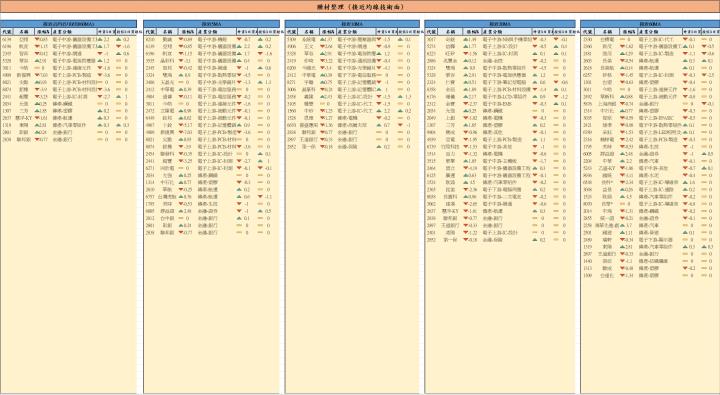Select the 上海商銀 name cell
The image size is (720, 395).
coord(607,104)
